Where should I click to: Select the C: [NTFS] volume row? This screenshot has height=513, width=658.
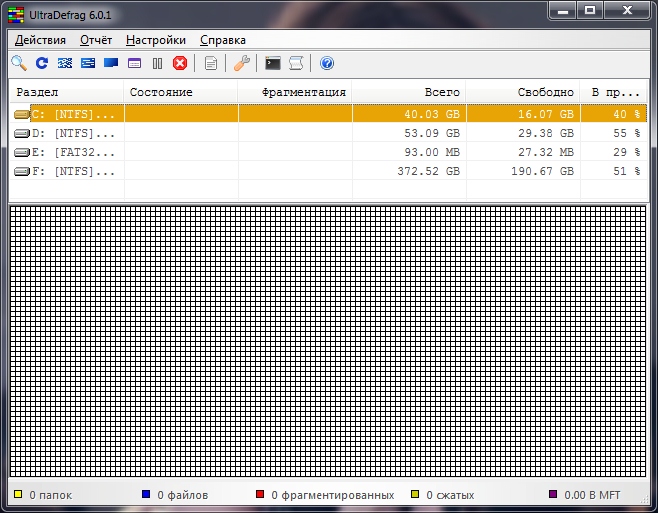pyautogui.click(x=329, y=114)
